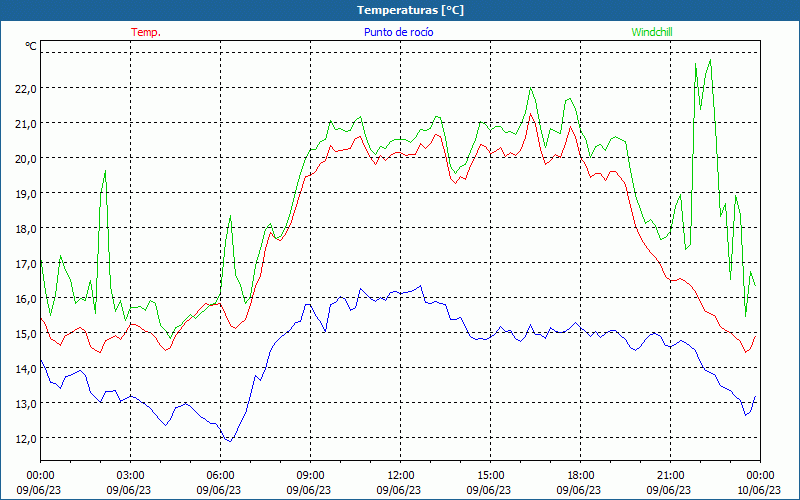Screen dimensions: 800x500
Task: Click the 06:00 time axis label
Action: 220,476
